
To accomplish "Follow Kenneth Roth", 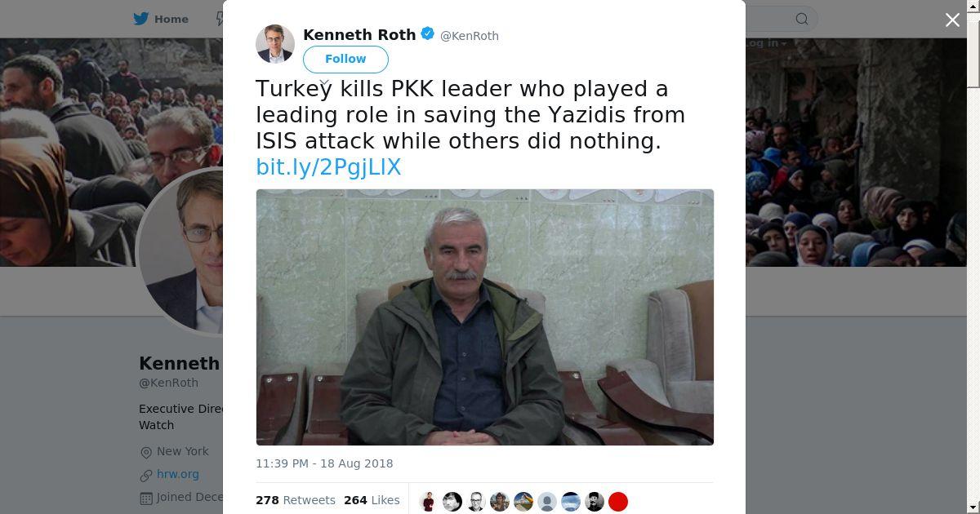I will point(345,59).
